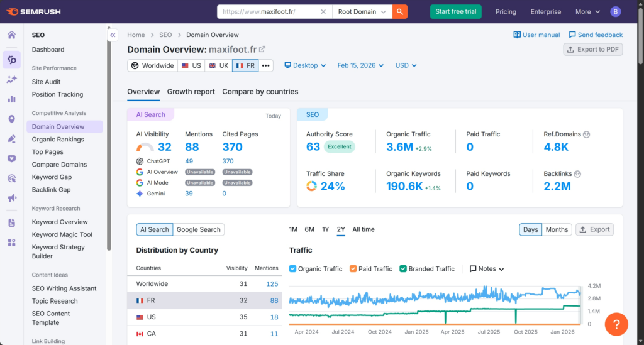Click the Start free trial button

(x=457, y=11)
